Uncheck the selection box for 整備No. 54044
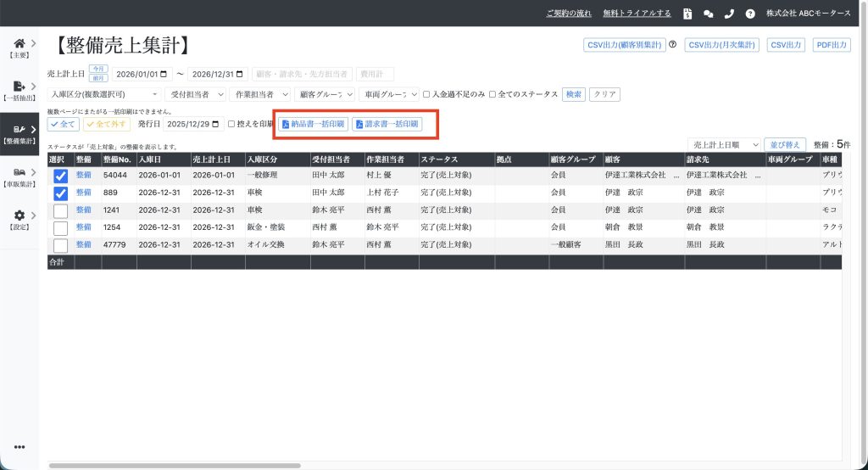 60,176
